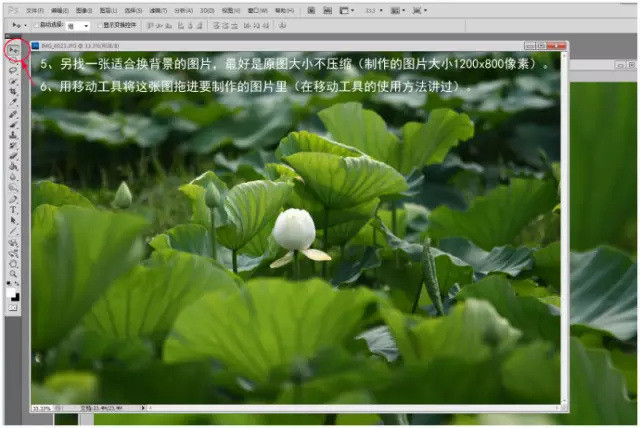
Task: Select the Lasso tool in the toolbox
Action: [x=13, y=69]
